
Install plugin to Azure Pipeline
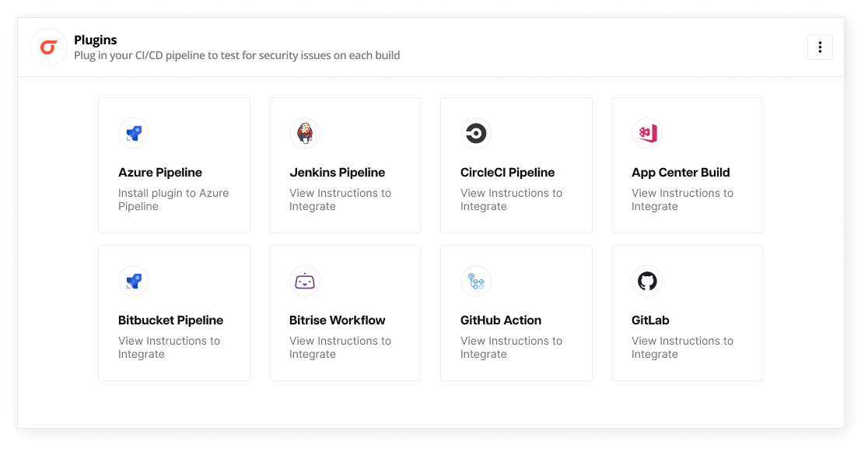tap(173, 199)
